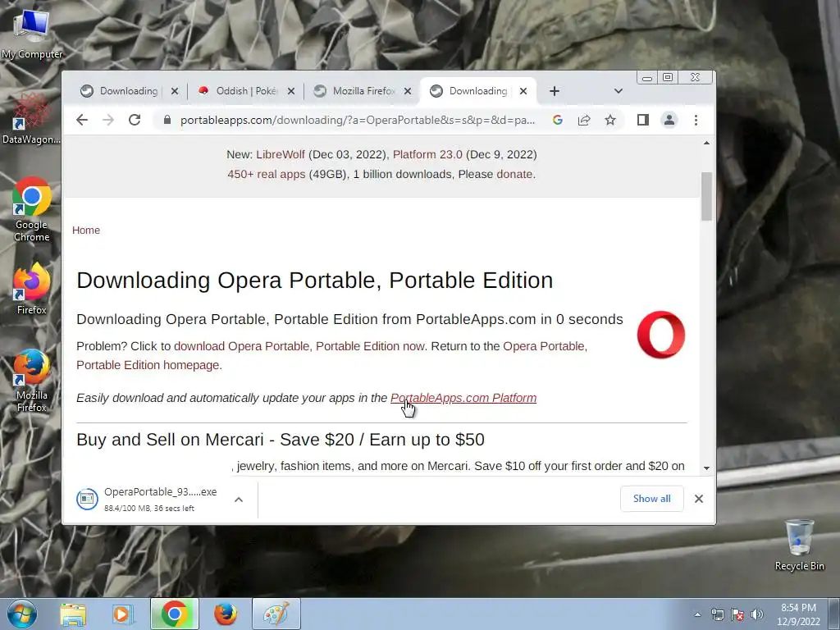Click network tray icon
Image resolution: width=840 pixels, height=630 pixels.
click(717, 614)
